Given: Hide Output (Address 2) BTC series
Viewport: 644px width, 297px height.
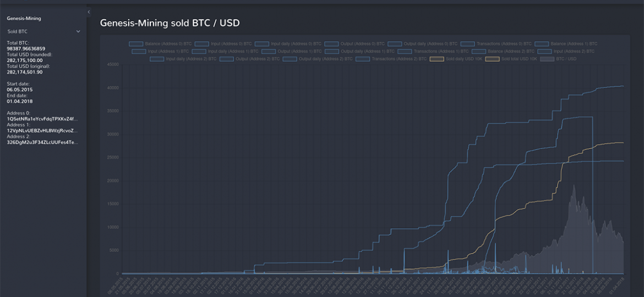Looking at the screenshot, I should [250, 59].
